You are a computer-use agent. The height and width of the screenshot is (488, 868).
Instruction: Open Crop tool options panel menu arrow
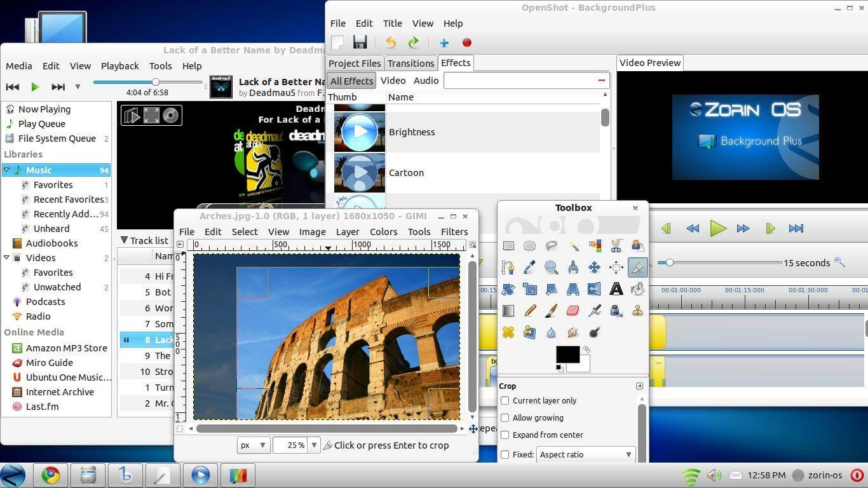click(639, 386)
